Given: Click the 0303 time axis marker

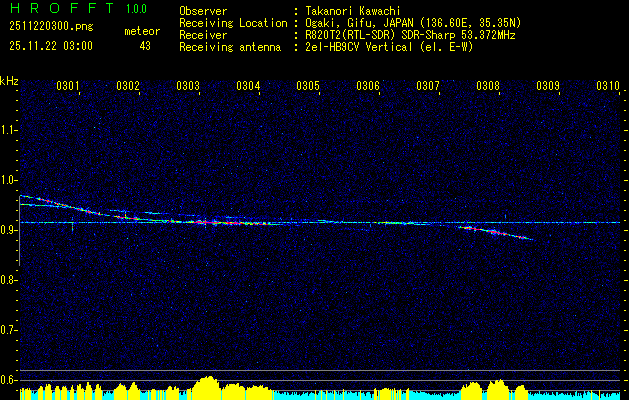Looking at the screenshot, I should 188,85.
